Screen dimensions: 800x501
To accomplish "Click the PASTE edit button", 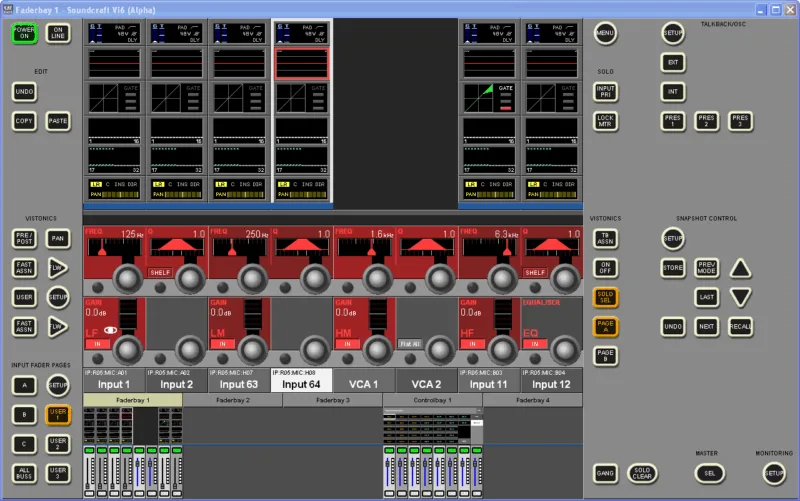I will coord(58,121).
